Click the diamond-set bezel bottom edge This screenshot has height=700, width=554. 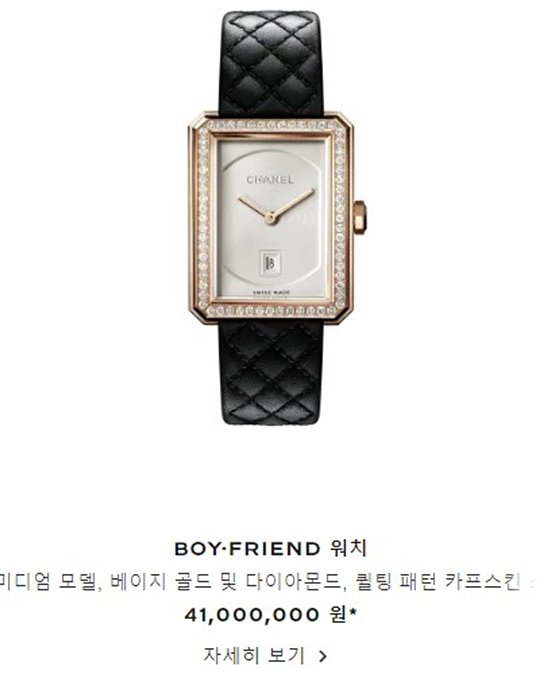point(271,311)
